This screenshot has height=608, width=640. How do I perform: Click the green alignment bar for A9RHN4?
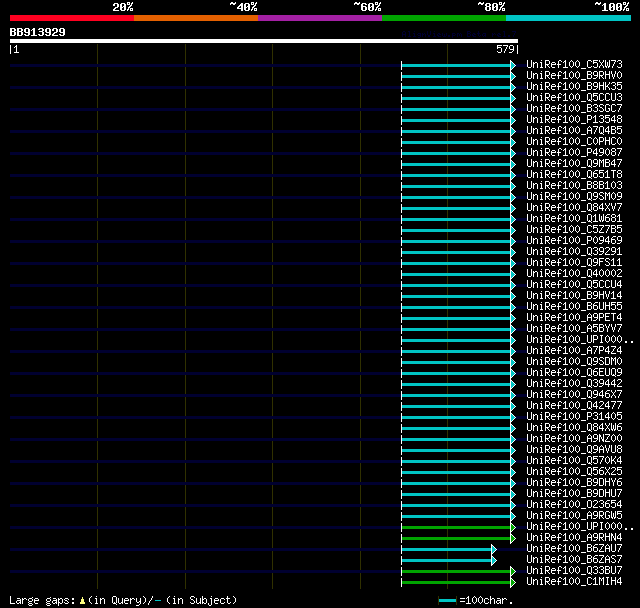[458, 539]
